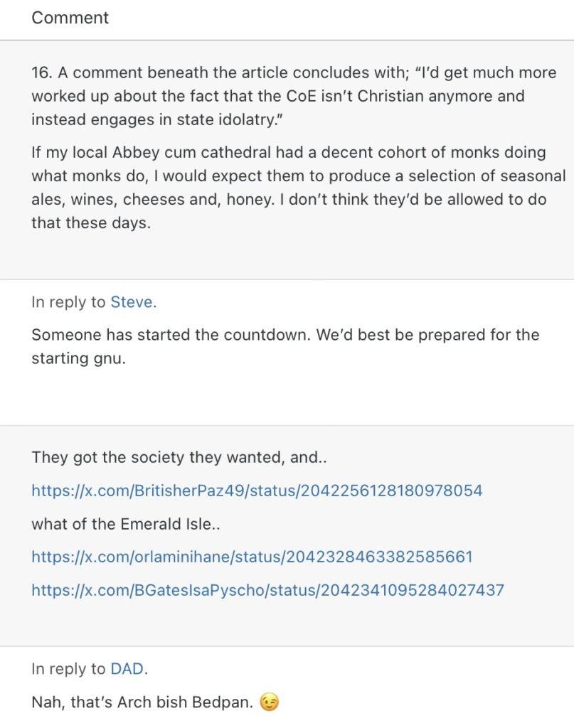574x728 pixels.
Task: Visit the BGatesIsaPyscho x.com status link
Action: 267,590
